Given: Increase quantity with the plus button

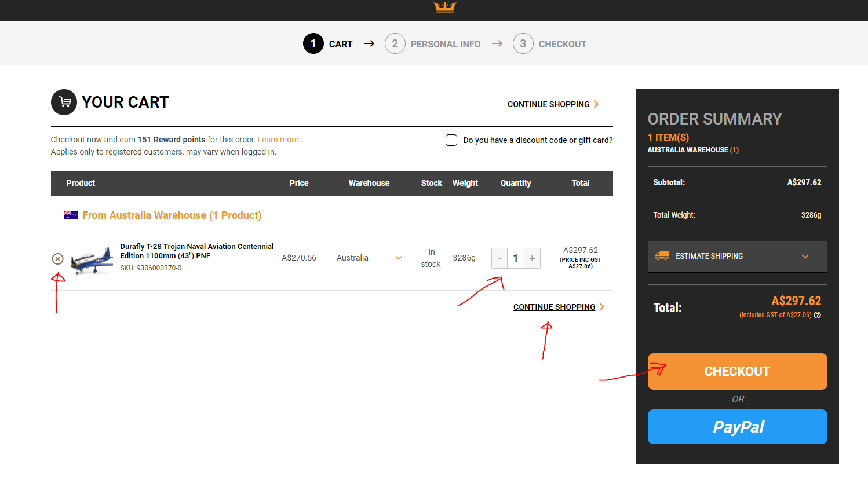Looking at the screenshot, I should 532,258.
